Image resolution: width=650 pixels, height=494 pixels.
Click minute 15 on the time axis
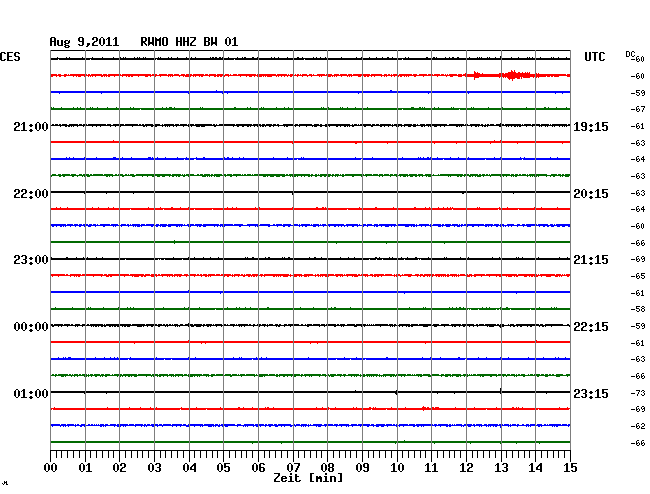tap(570, 467)
